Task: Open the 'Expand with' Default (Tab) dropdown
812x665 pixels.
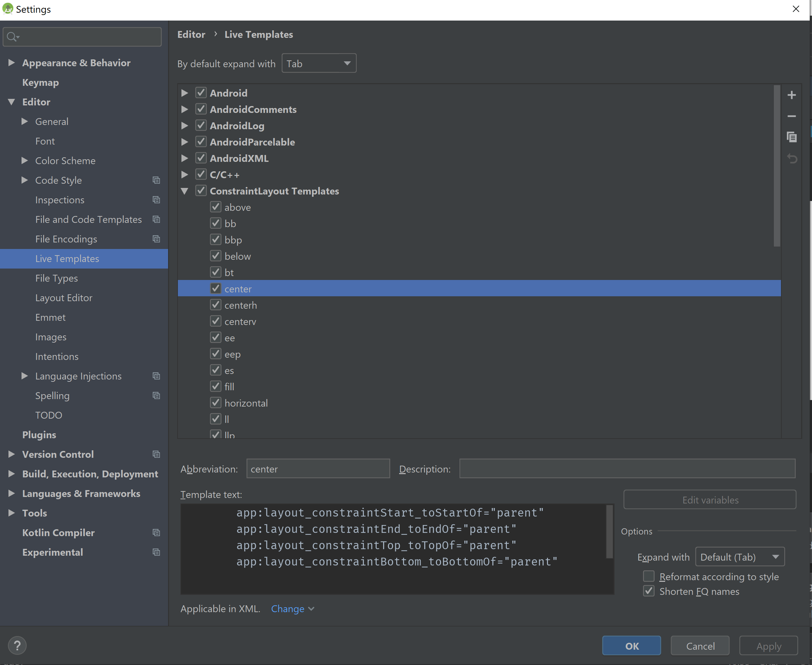Action: tap(740, 557)
